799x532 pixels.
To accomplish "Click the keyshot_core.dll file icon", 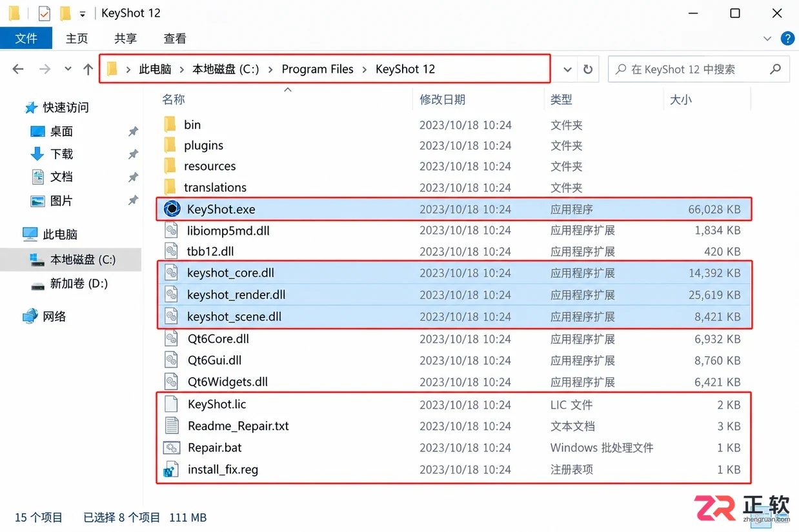I will (x=171, y=273).
